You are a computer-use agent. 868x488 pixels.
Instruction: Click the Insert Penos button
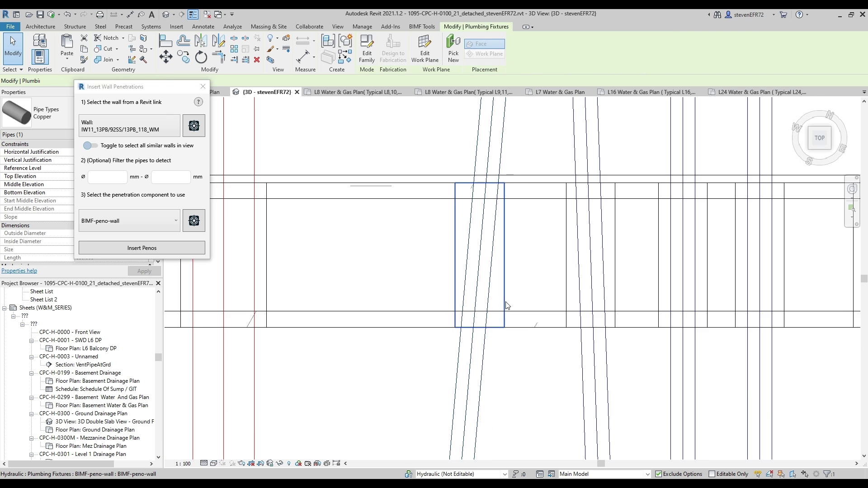tap(142, 248)
